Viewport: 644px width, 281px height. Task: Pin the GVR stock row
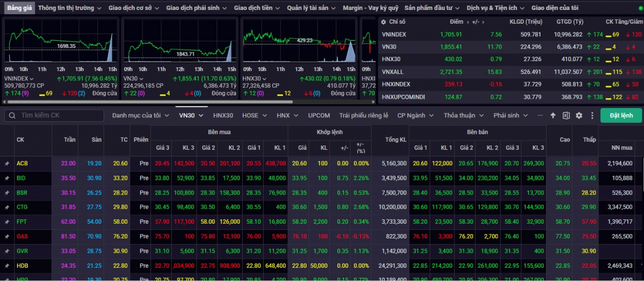click(7, 251)
